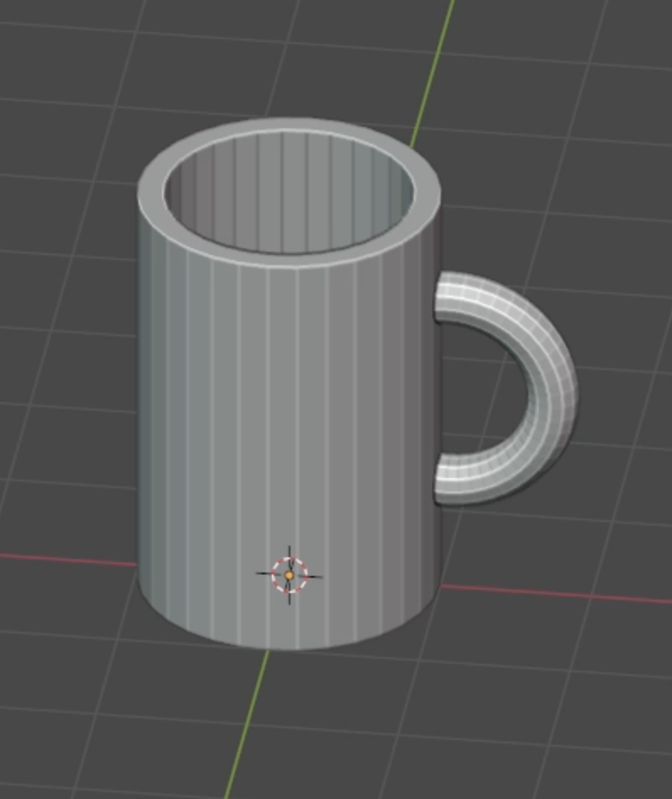This screenshot has height=799, width=672.
Task: Click the orange object origin dot
Action: 289,575
